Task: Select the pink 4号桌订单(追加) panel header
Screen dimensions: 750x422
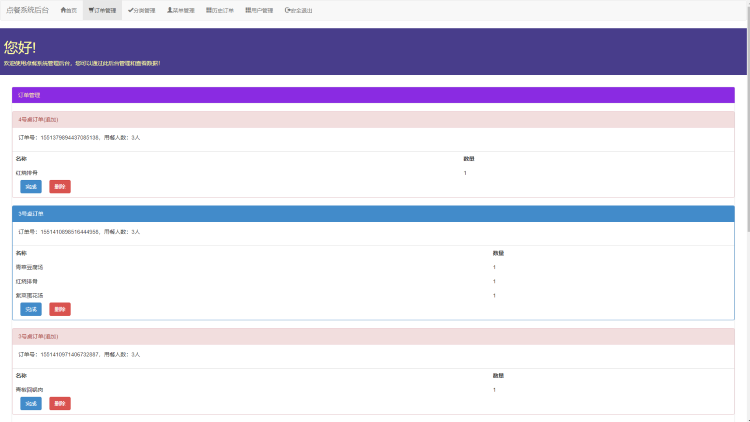Action: coord(373,120)
